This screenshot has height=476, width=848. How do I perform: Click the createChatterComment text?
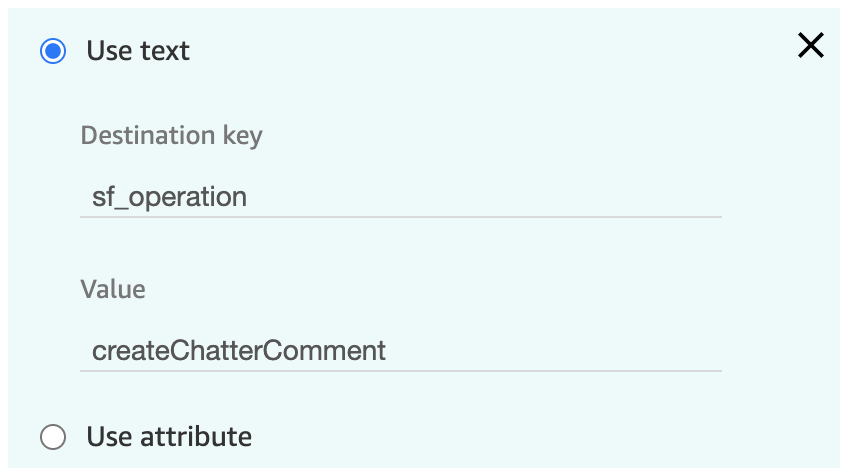[238, 351]
